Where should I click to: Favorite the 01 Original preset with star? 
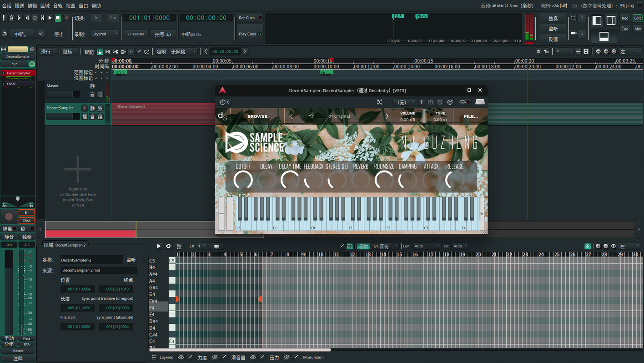point(312,116)
